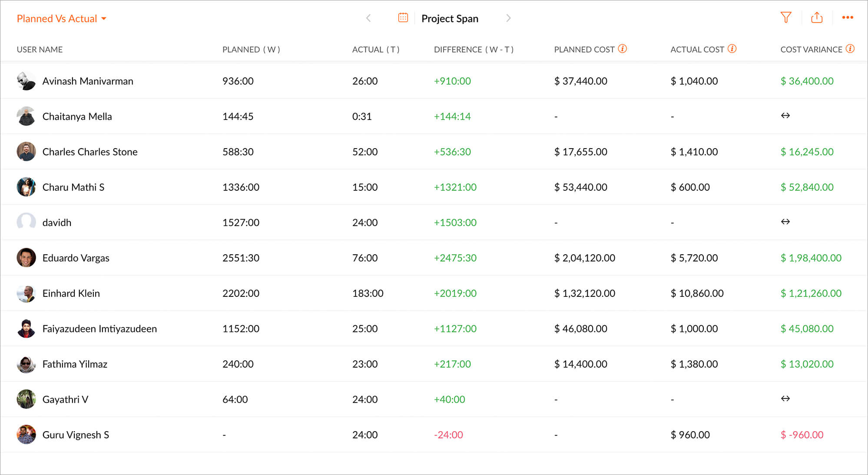
Task: Click Guru Vignesh S avatar thumbnail
Action: (26, 435)
